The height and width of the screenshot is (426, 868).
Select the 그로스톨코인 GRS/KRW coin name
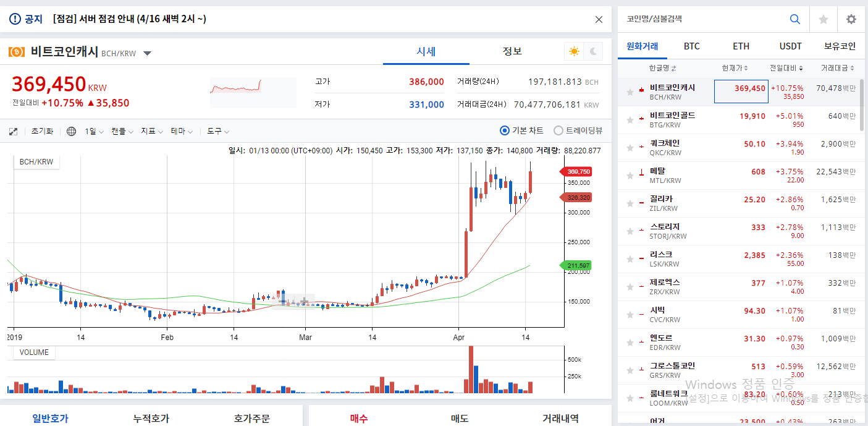(x=672, y=370)
